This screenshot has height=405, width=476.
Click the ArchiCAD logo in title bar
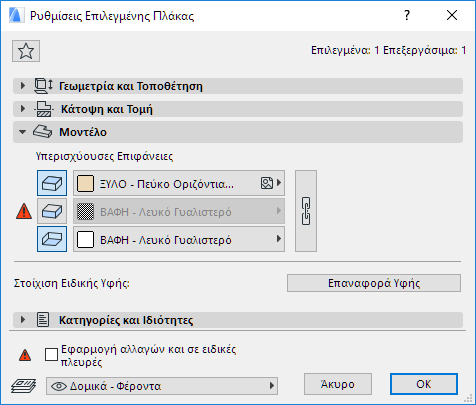click(x=16, y=16)
